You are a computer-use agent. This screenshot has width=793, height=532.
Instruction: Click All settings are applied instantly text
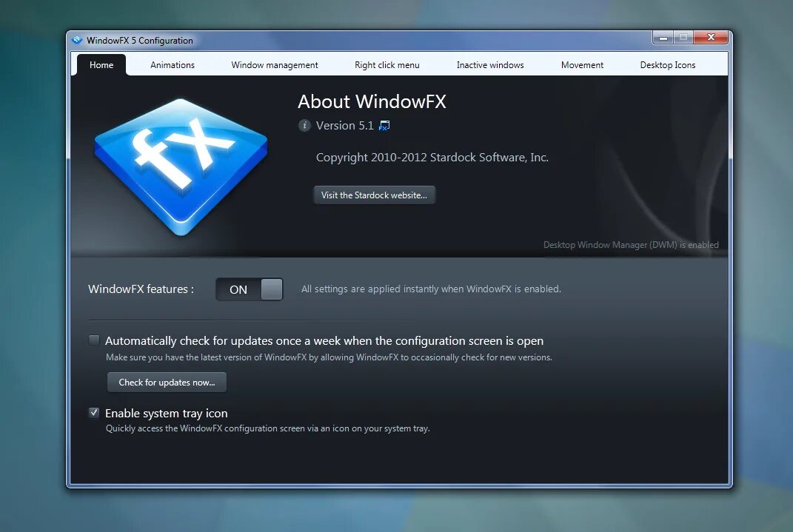(x=431, y=289)
